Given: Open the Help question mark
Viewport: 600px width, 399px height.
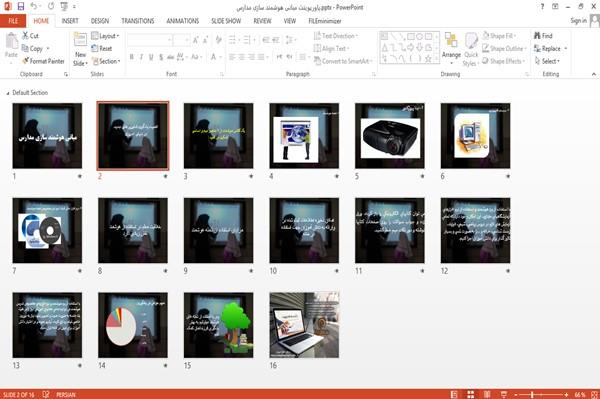Looking at the screenshot, I should [x=542, y=7].
